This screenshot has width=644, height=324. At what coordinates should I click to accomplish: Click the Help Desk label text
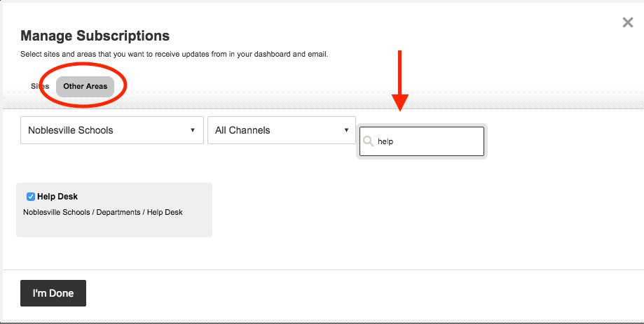[x=57, y=197]
